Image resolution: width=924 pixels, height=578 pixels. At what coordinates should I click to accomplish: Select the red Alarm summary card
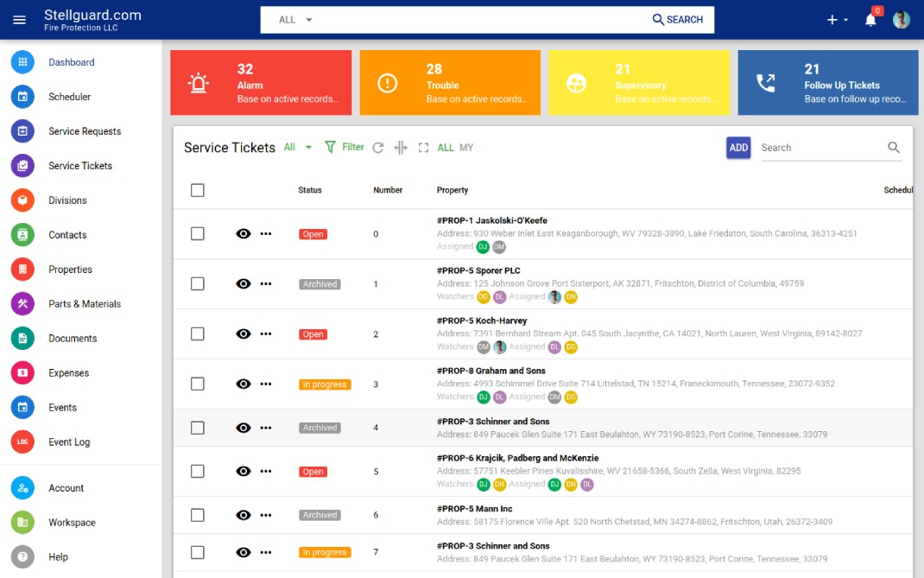pos(261,83)
